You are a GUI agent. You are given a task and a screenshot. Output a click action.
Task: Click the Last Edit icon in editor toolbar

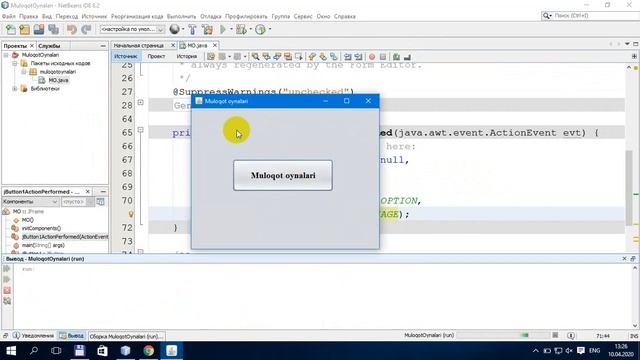pos(211,56)
